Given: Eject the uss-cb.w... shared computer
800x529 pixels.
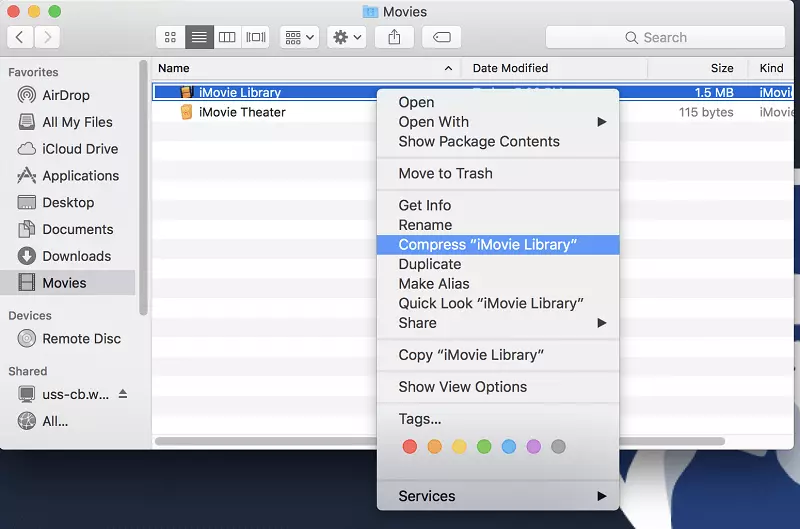Looking at the screenshot, I should [122, 394].
